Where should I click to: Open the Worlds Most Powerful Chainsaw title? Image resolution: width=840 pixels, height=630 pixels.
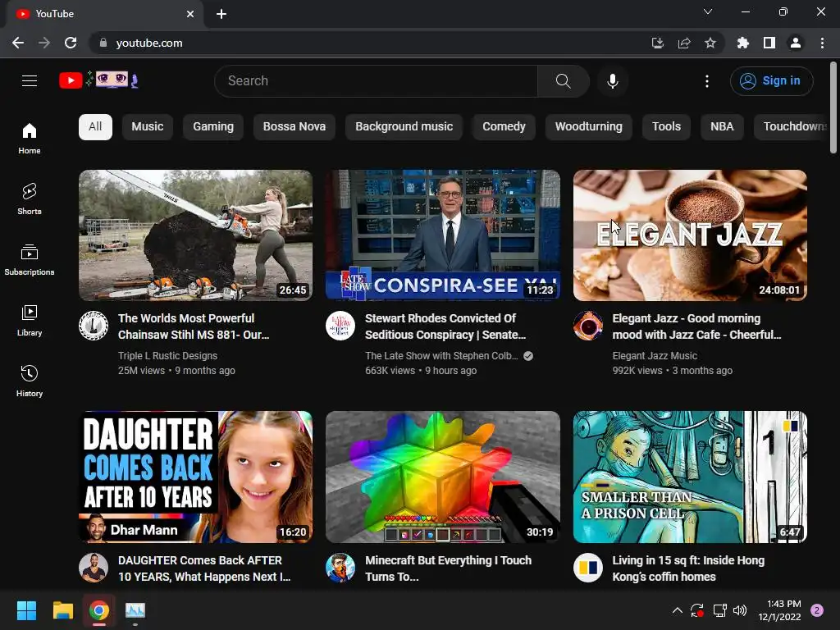(x=194, y=326)
